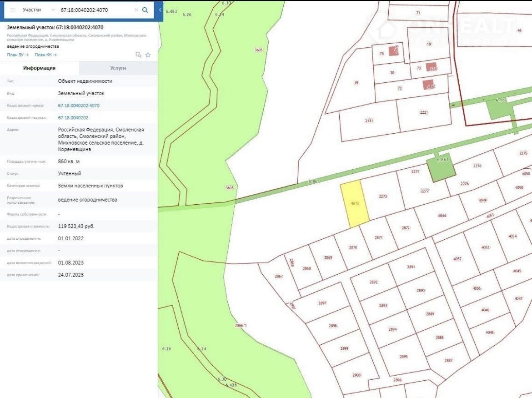Open the План ЗУ link
The image size is (532, 398).
(x=18, y=55)
